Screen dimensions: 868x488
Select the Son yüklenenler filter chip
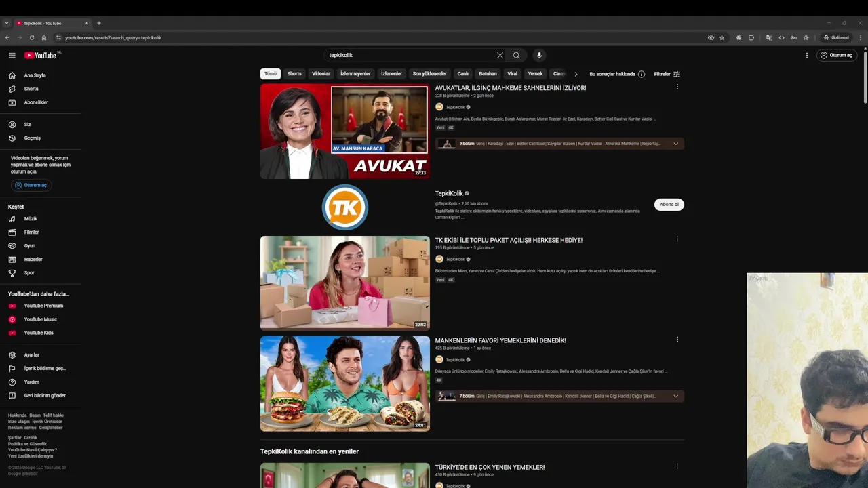(x=430, y=74)
